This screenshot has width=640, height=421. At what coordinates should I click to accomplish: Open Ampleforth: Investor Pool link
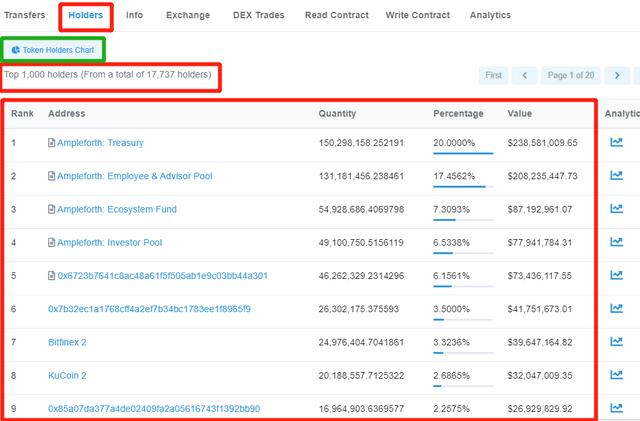(x=109, y=243)
